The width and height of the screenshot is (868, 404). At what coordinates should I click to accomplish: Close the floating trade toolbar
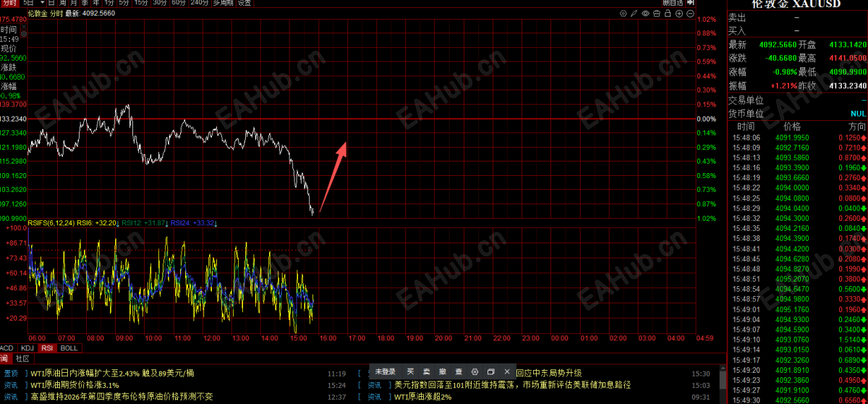click(x=507, y=371)
